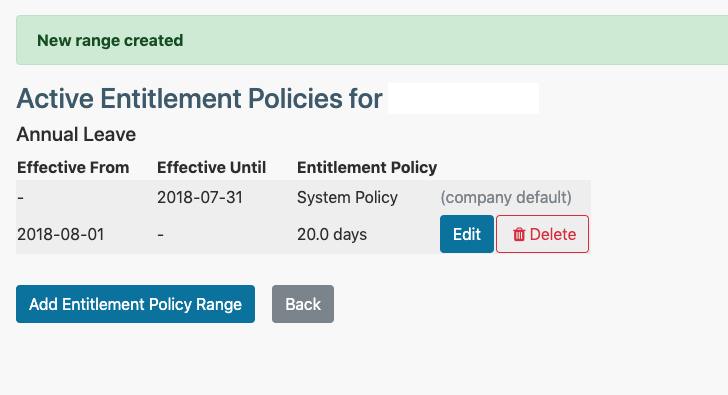Image resolution: width=728 pixels, height=395 pixels.
Task: Click the 20.0 days policy value
Action: (x=332, y=234)
